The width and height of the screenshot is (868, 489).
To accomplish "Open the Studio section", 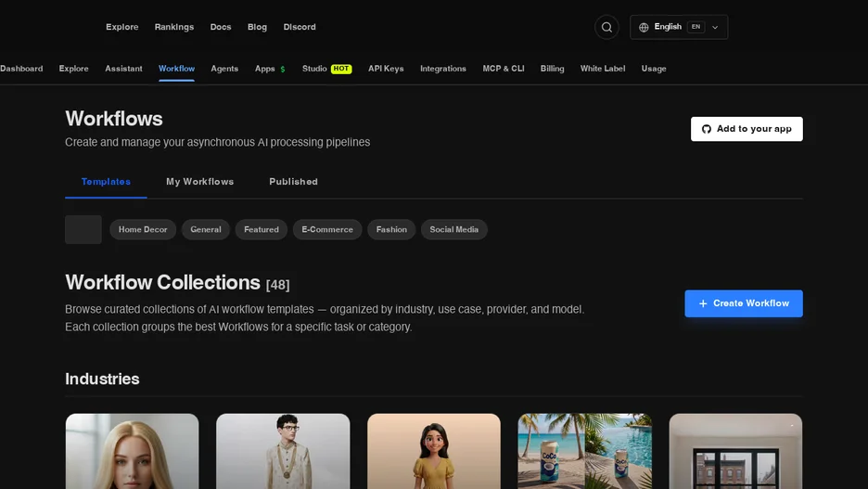I will coord(314,69).
